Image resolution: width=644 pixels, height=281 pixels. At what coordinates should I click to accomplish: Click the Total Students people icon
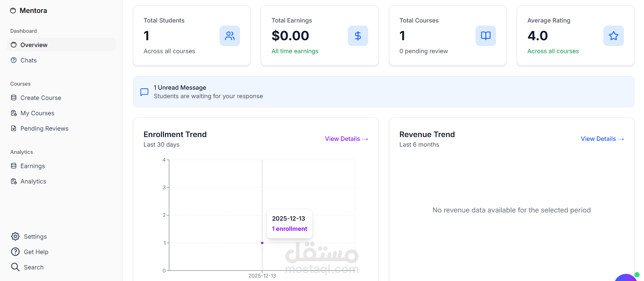pos(230,36)
